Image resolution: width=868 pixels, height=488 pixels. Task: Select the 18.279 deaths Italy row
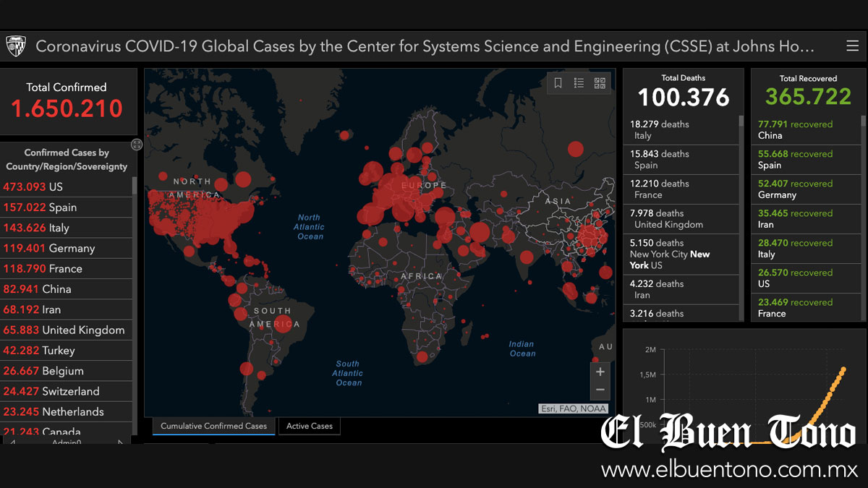(x=681, y=130)
